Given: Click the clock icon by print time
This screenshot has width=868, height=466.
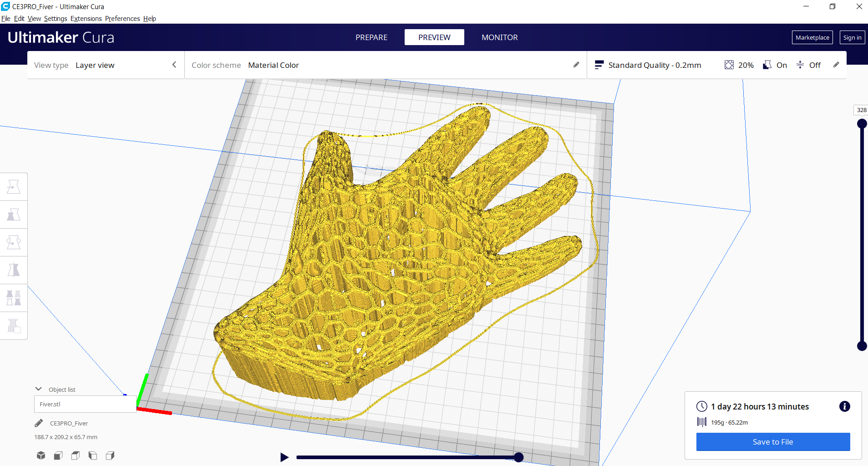Looking at the screenshot, I should pyautogui.click(x=702, y=406).
